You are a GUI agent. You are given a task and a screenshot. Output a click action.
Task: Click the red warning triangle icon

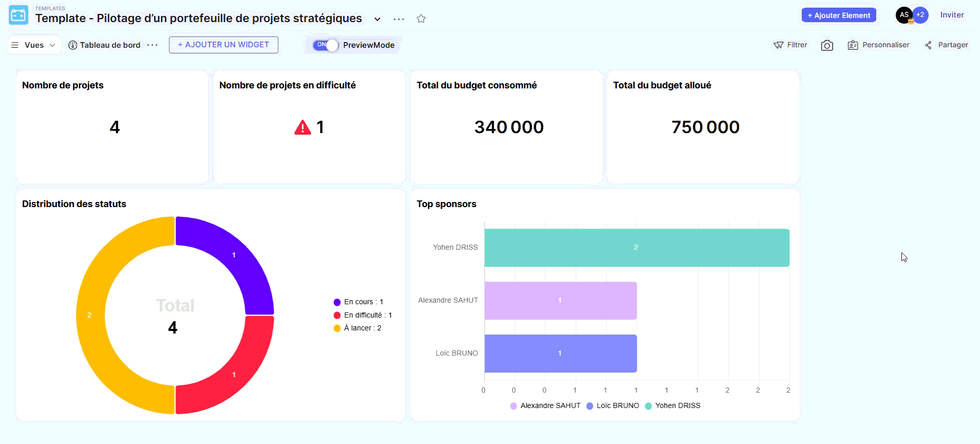click(303, 127)
